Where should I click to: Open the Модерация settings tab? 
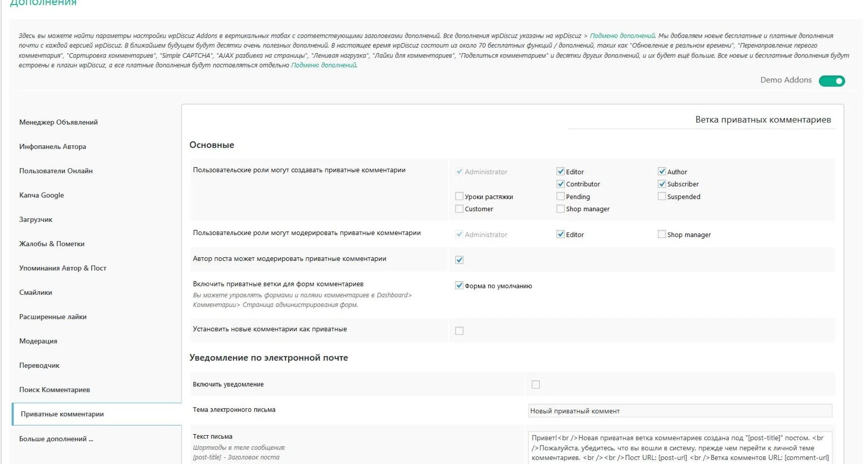38,341
